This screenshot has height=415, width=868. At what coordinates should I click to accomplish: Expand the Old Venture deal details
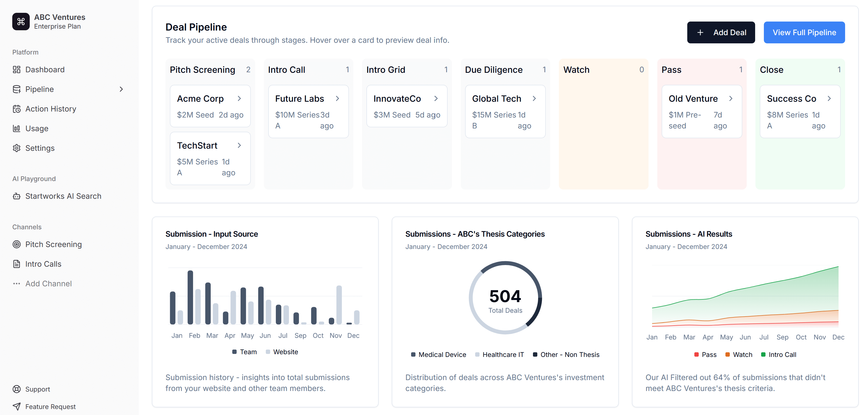731,98
